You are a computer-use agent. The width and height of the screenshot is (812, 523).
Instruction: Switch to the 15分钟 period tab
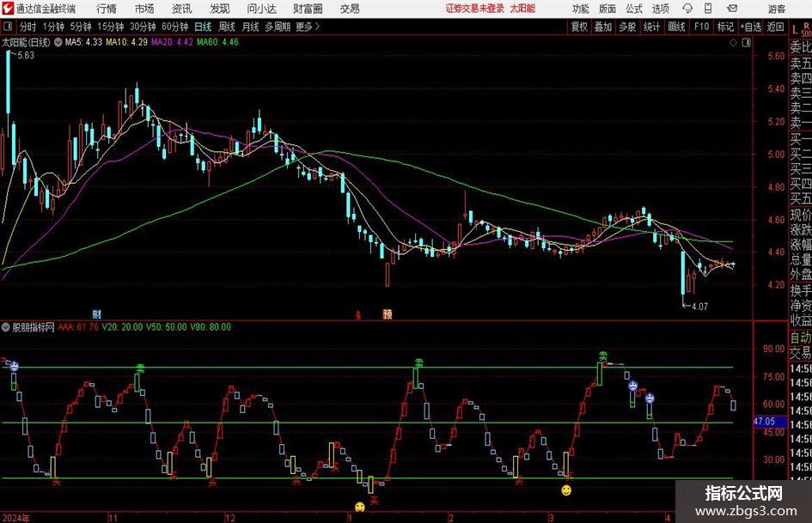(x=110, y=27)
